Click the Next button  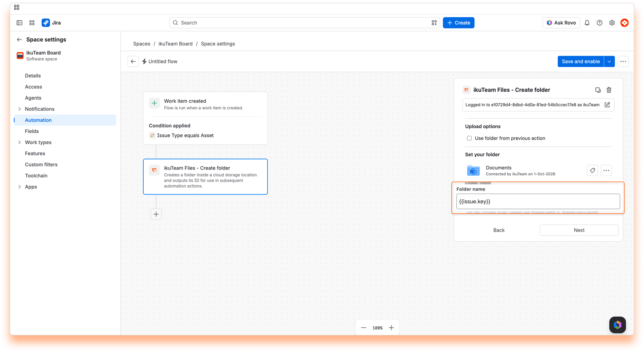click(579, 230)
